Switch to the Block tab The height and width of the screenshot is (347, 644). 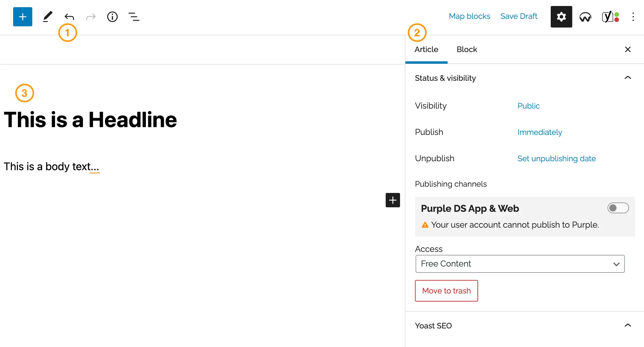pos(467,49)
